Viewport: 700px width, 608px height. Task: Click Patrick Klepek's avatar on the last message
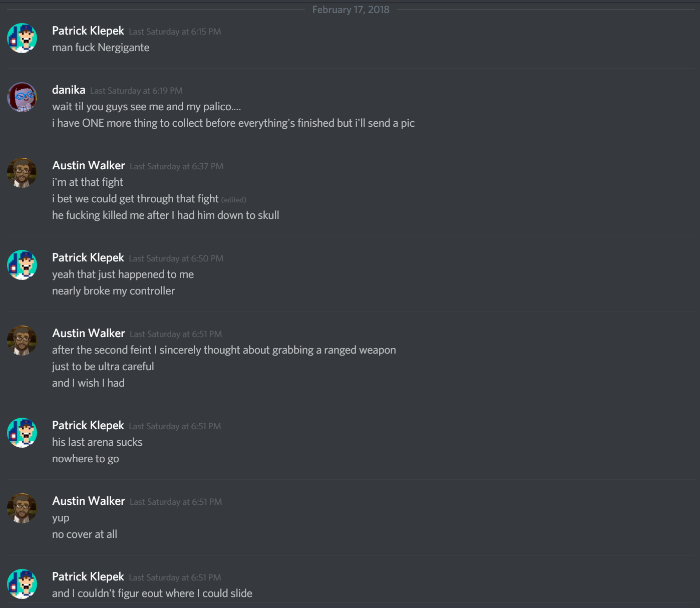pyautogui.click(x=22, y=584)
